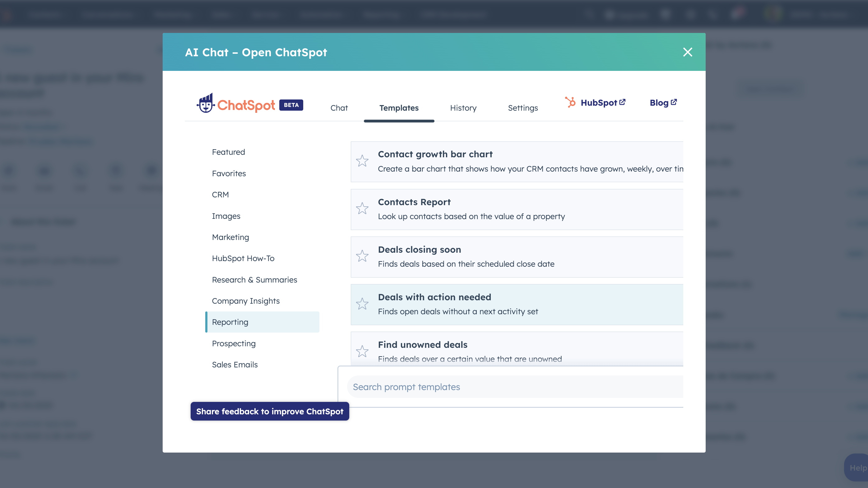This screenshot has height=488, width=868.
Task: Close the AI Chat dialog
Action: point(687,52)
